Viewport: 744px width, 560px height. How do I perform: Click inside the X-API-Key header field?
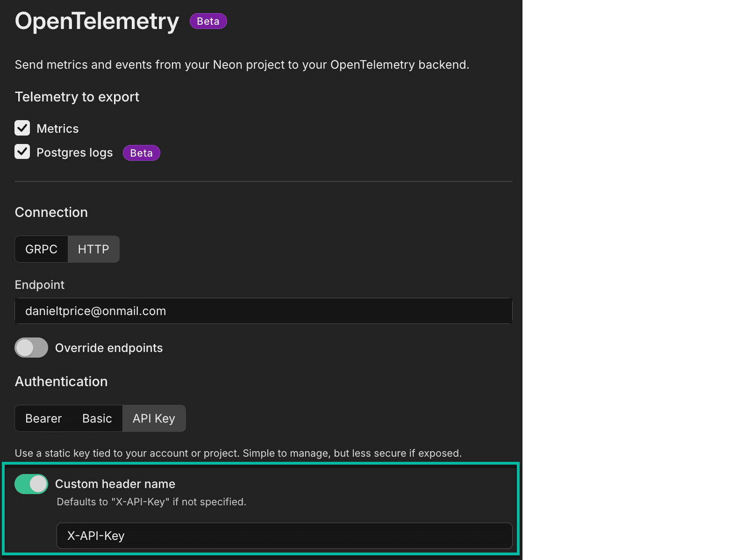(x=284, y=536)
